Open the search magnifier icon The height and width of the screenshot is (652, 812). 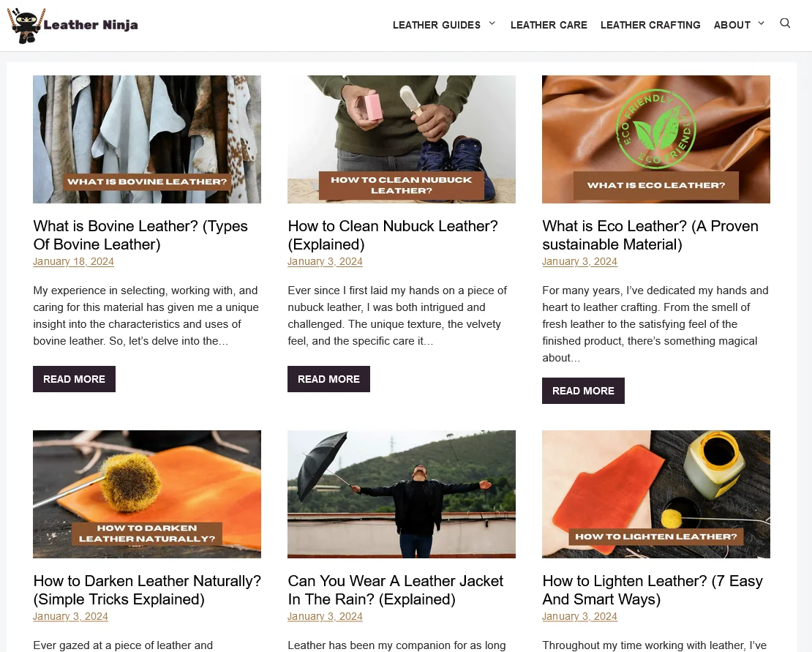(x=785, y=23)
